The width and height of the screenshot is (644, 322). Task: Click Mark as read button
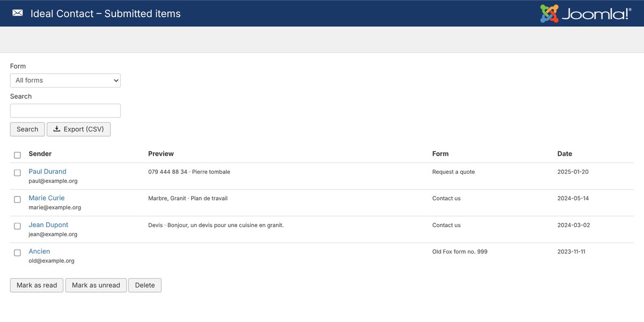pos(37,285)
